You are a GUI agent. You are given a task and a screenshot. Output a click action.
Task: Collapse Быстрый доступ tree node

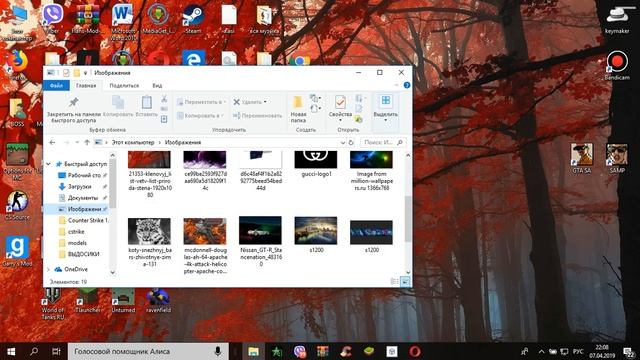coord(49,164)
